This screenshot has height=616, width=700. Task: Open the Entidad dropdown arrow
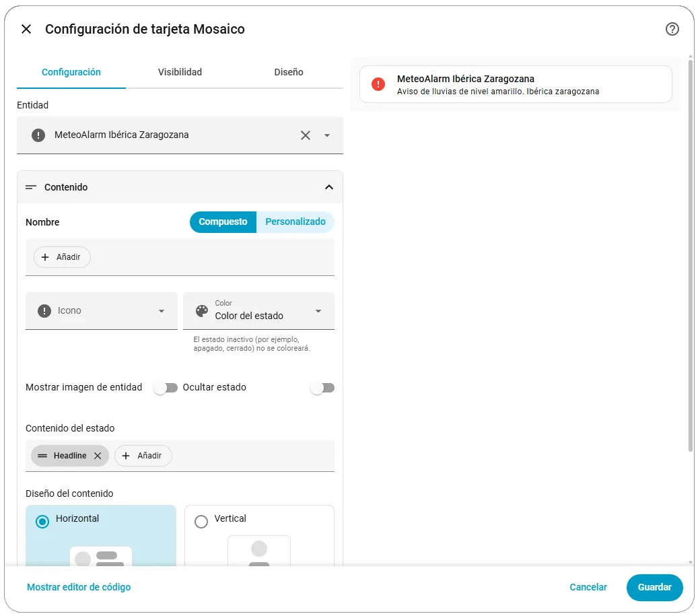[x=327, y=135]
